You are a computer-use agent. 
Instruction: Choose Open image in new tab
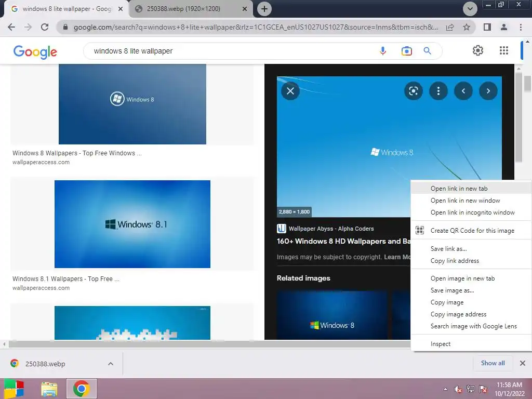tap(471, 278)
